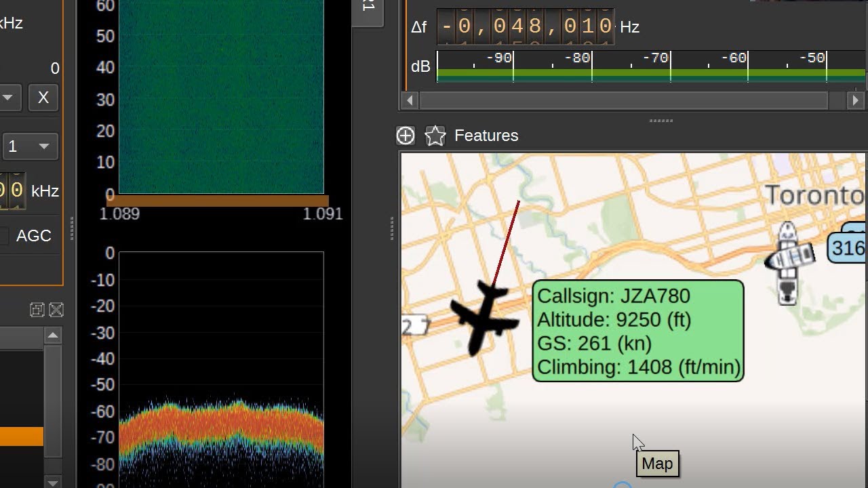Click the waterfall spectrogram display
The width and height of the screenshot is (868, 488).
click(x=222, y=97)
